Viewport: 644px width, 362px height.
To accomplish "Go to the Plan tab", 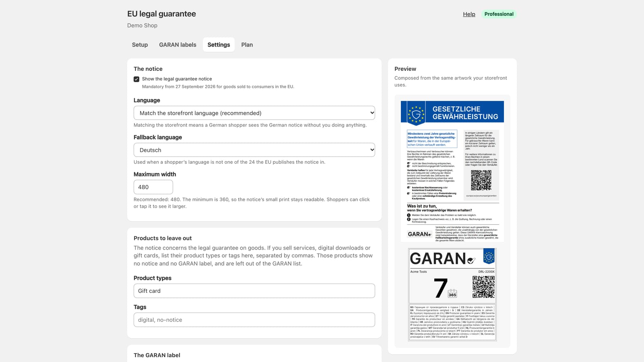I will point(247,45).
